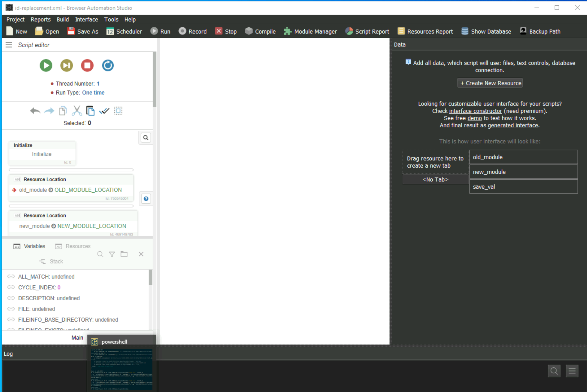Open action search with the magnifier icon

point(145,138)
